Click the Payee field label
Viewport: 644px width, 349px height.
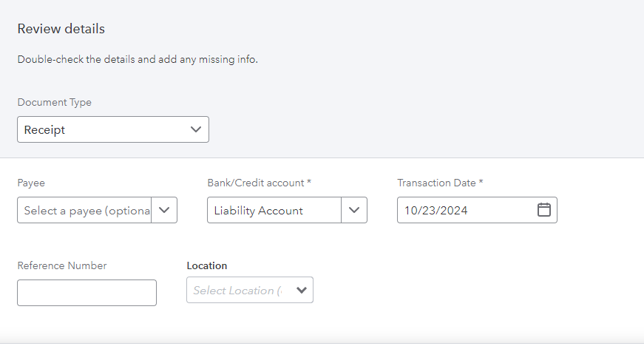(x=31, y=183)
